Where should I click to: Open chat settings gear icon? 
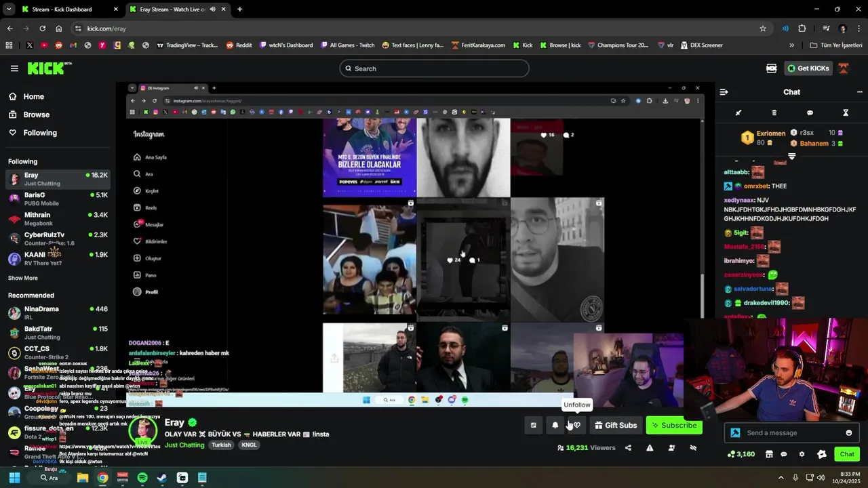[x=802, y=454]
